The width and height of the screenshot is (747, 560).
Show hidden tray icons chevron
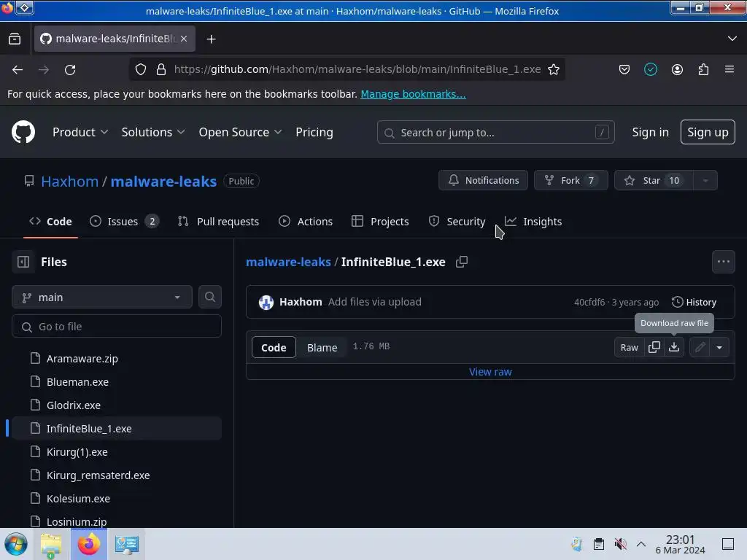click(x=641, y=544)
